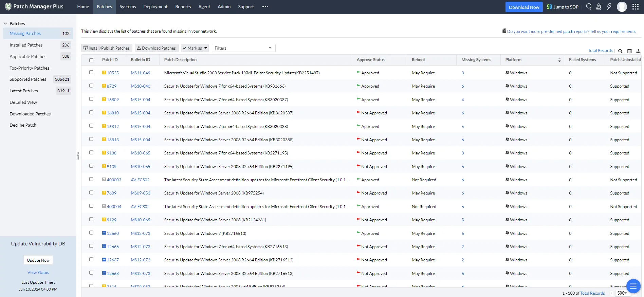Click the export table upload icon
The height and width of the screenshot is (297, 644).
(x=638, y=51)
